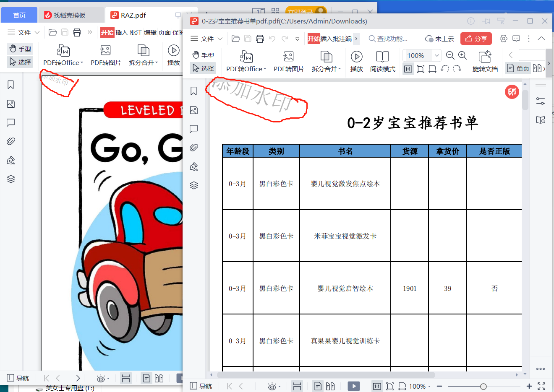Click the 分享 share button
The width and height of the screenshot is (554, 392).
click(x=476, y=38)
